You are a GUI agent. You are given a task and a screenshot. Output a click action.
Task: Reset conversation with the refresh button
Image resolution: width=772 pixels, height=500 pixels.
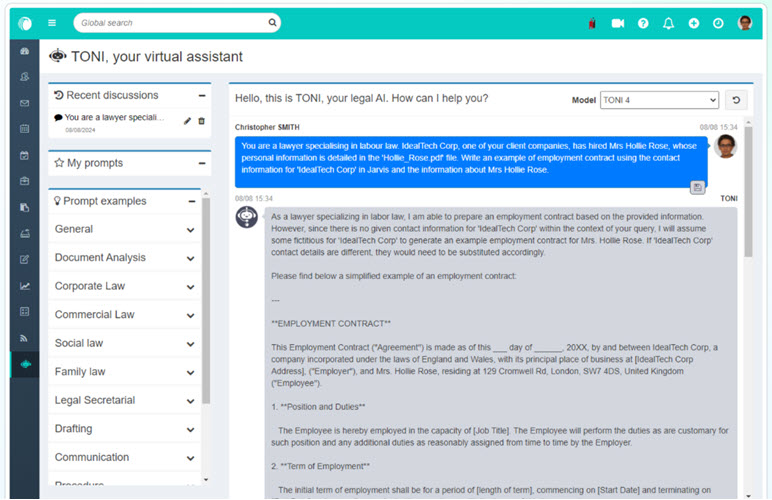(x=736, y=100)
